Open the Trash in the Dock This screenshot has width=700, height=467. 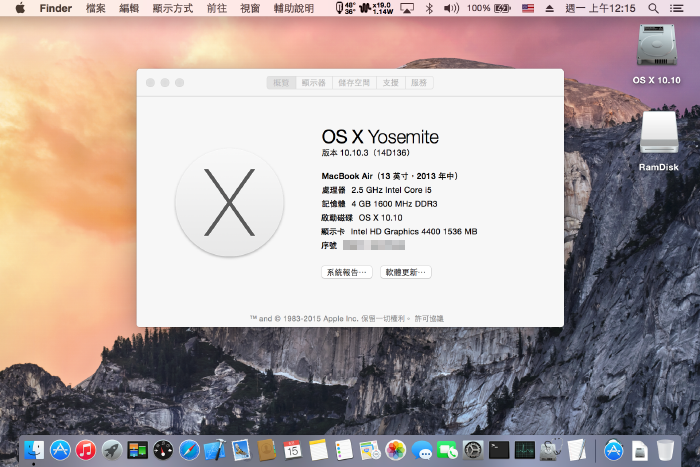pos(665,450)
